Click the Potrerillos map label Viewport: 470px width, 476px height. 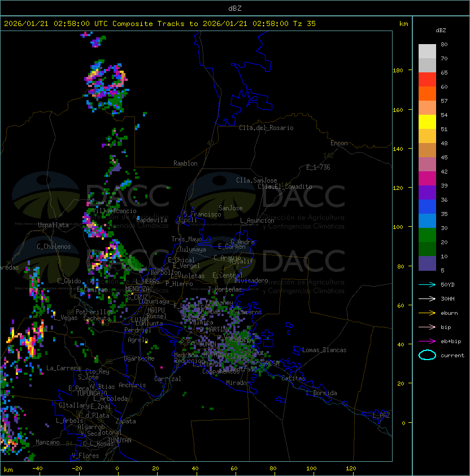tap(94, 312)
